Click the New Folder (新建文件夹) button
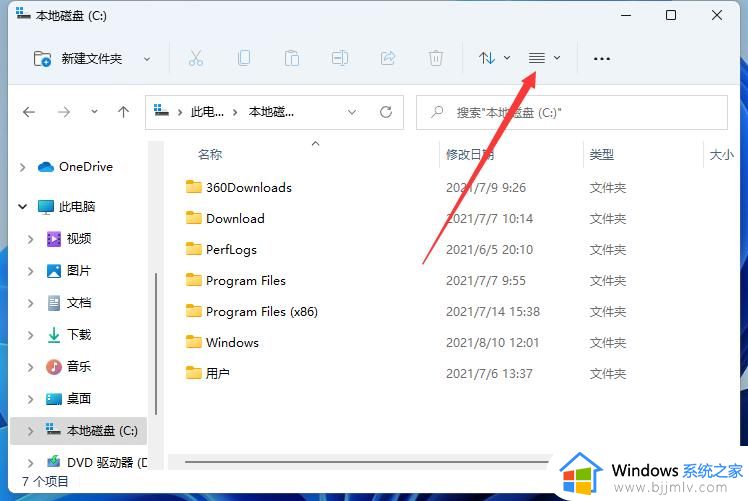The width and height of the screenshot is (748, 501). (78, 59)
